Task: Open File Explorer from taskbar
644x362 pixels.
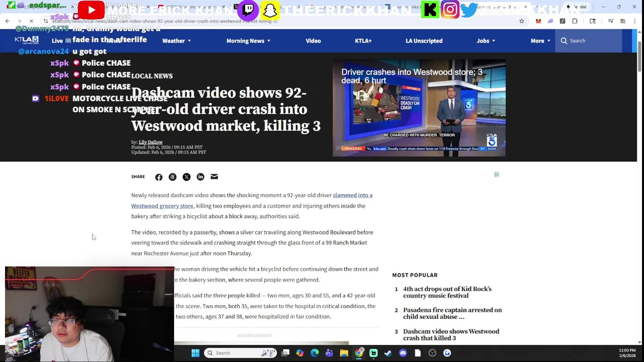Action: tap(344, 353)
